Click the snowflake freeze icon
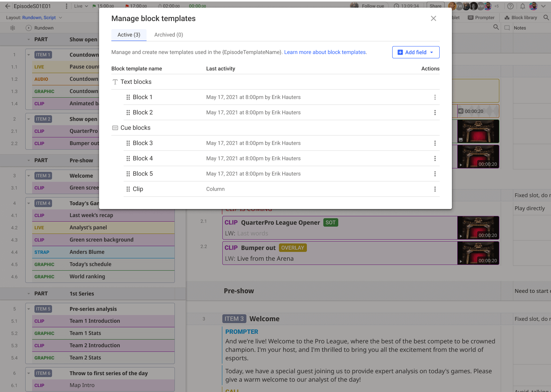The height and width of the screenshot is (392, 551). pyautogui.click(x=13, y=28)
